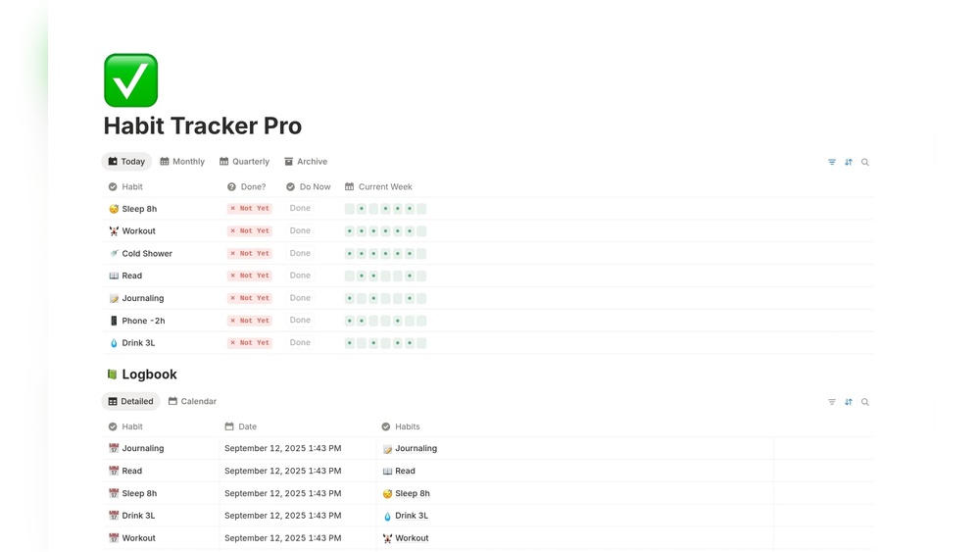Open the Cold Shower habit row
The width and height of the screenshot is (980, 552).
click(147, 253)
